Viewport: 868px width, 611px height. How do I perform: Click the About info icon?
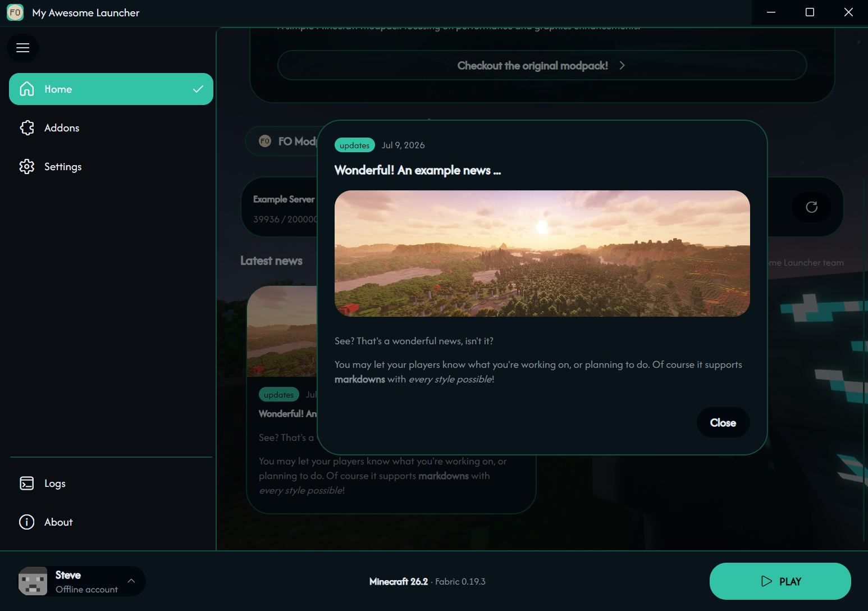tap(27, 522)
